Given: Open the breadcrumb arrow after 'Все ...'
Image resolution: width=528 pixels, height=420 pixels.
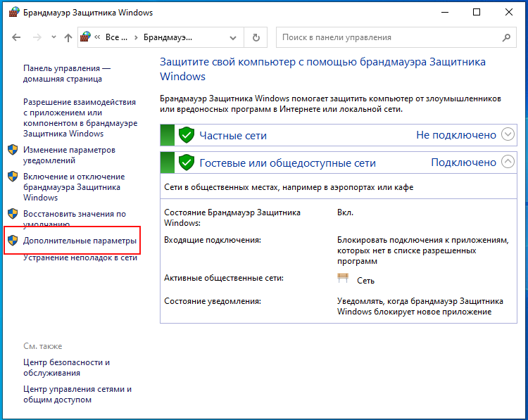Looking at the screenshot, I should (x=136, y=37).
